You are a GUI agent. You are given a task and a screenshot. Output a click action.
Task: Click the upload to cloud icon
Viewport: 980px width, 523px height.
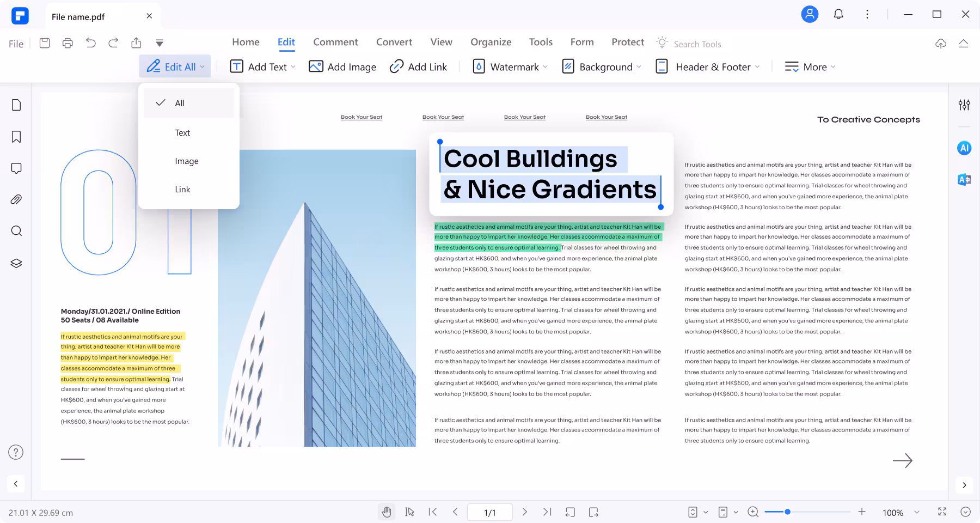(x=940, y=44)
